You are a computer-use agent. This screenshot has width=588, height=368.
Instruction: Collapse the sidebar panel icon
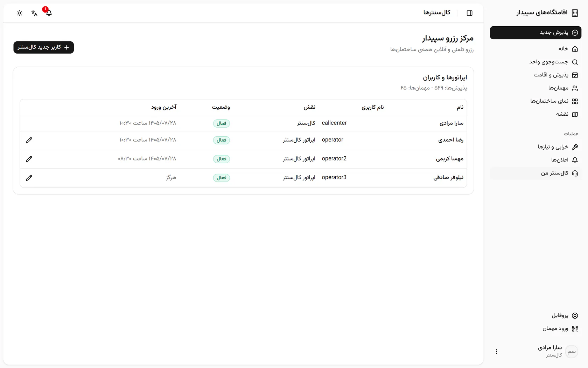pyautogui.click(x=470, y=13)
